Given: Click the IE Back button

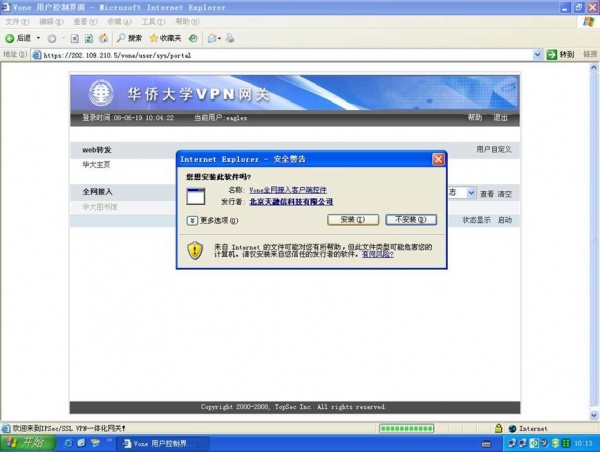Looking at the screenshot, I should click(x=18, y=38).
